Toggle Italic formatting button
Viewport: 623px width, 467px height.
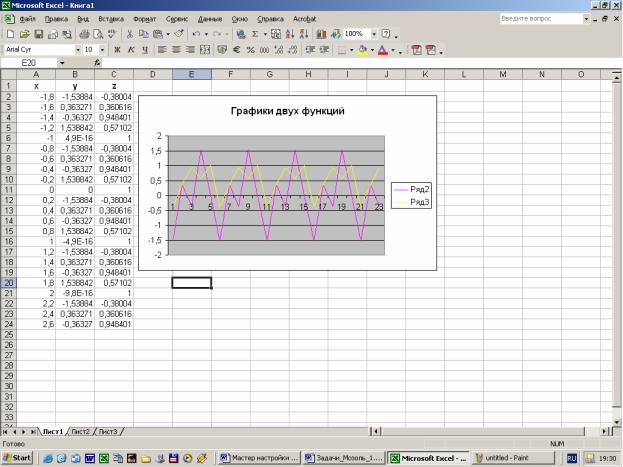(x=131, y=49)
